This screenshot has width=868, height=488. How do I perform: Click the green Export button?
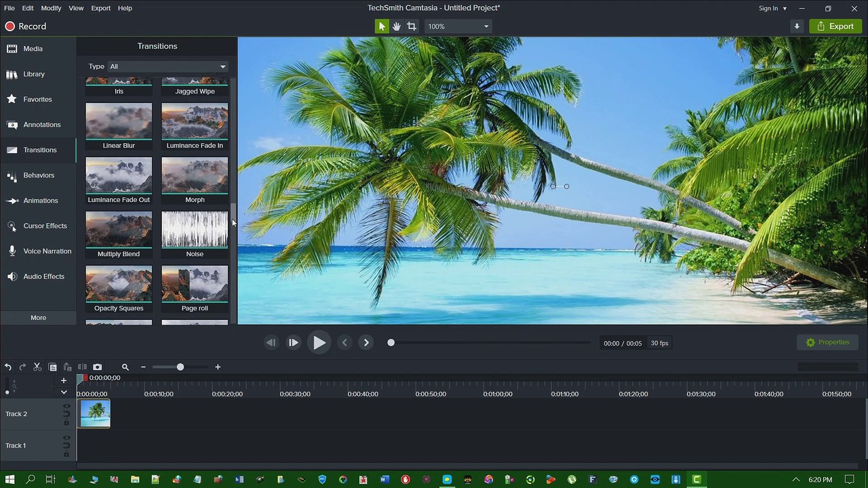tap(835, 26)
